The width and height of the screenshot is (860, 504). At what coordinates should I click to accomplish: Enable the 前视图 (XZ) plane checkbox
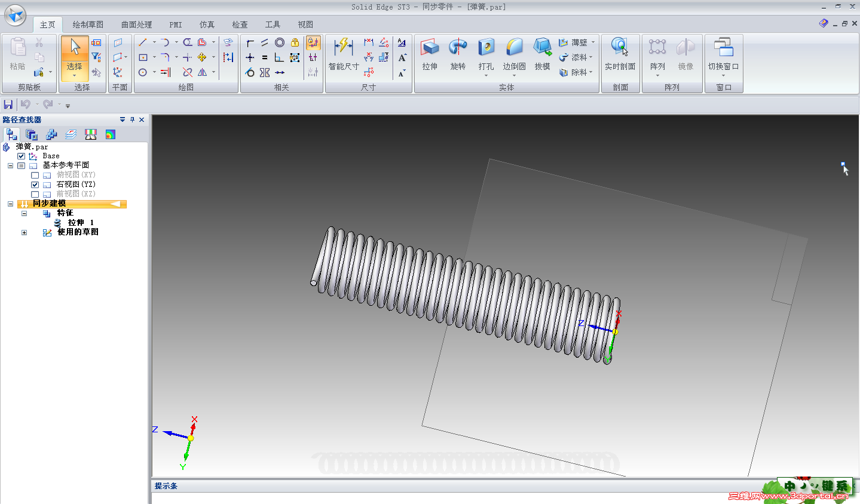(x=35, y=194)
